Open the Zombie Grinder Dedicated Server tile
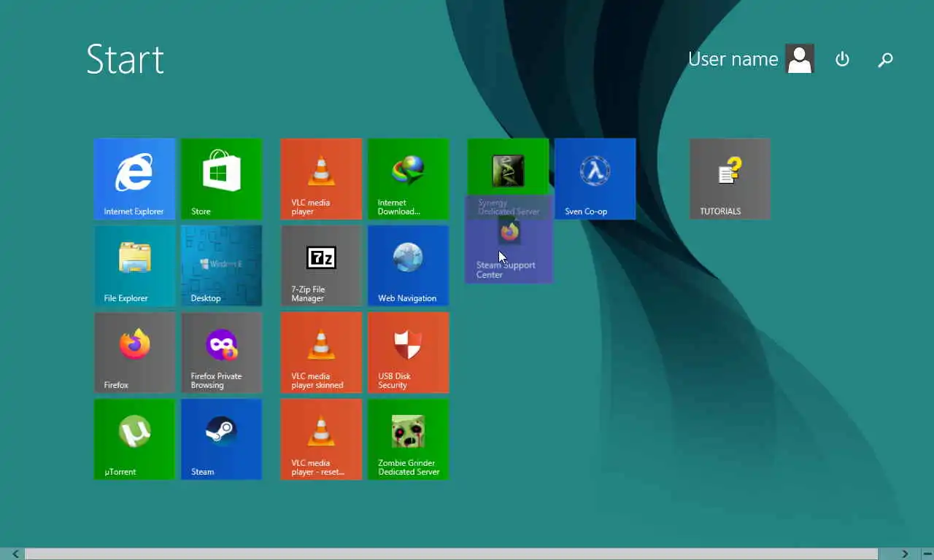The width and height of the screenshot is (934, 560). coord(408,439)
